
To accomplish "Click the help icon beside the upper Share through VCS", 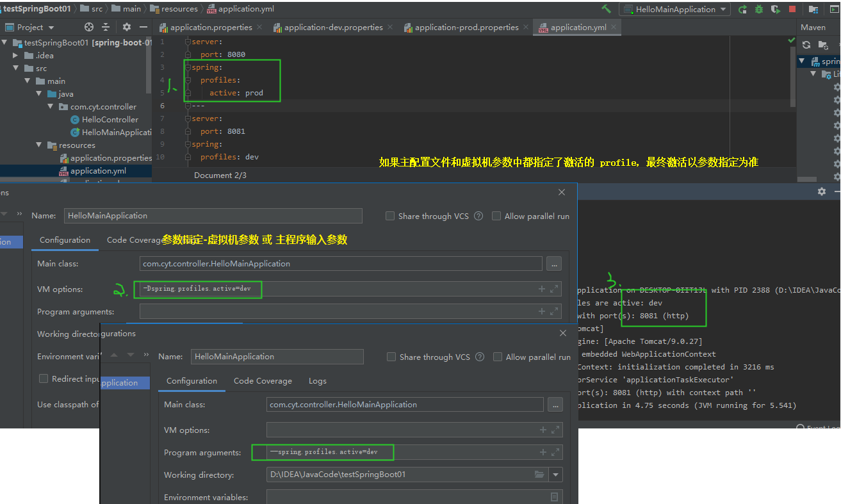I will click(478, 216).
